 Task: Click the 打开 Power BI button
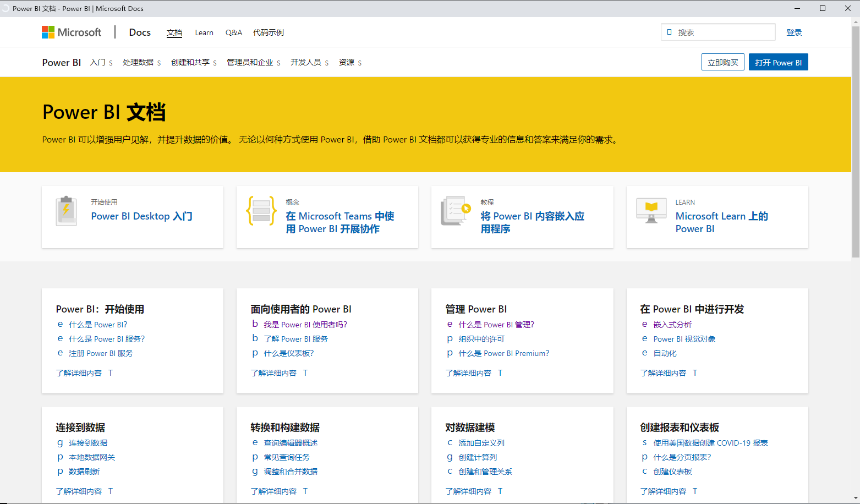(x=779, y=62)
